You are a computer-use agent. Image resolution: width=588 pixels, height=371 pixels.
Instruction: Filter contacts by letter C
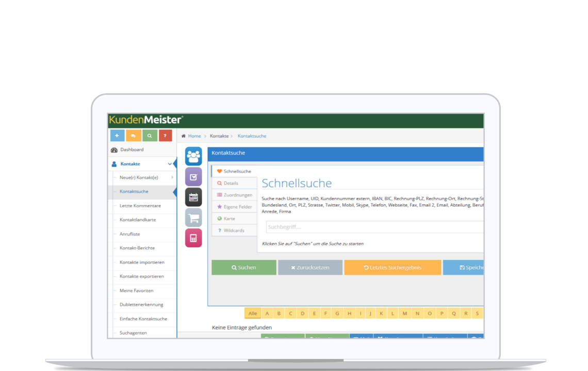pos(290,313)
